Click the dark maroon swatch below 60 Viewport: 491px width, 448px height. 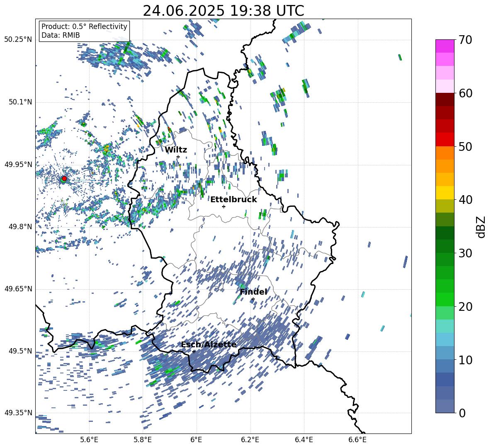coord(445,99)
